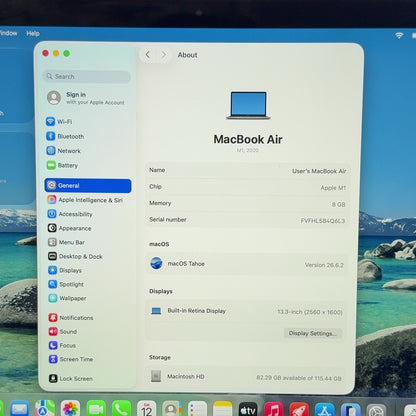Open Wi-Fi status in menu bar
This screenshot has height=416, width=416.
(399, 35)
